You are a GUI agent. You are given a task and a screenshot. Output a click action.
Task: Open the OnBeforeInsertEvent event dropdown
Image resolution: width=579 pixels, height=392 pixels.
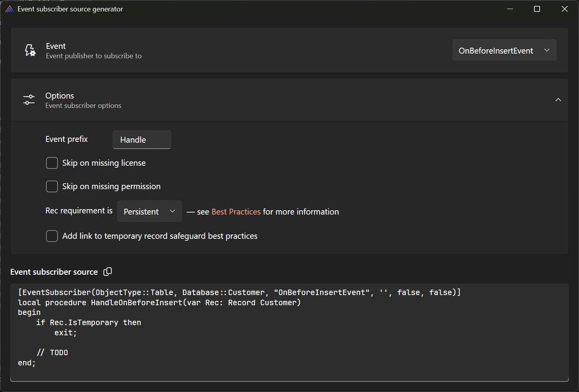point(504,50)
